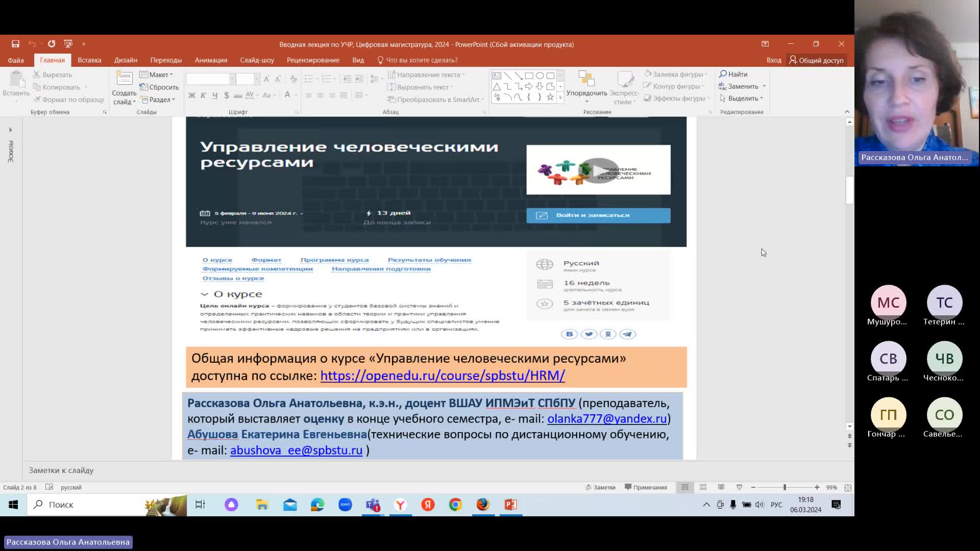Open Text Direction (Направление текста) dropdown
Image resolution: width=980 pixels, height=551 pixels.
(x=426, y=74)
